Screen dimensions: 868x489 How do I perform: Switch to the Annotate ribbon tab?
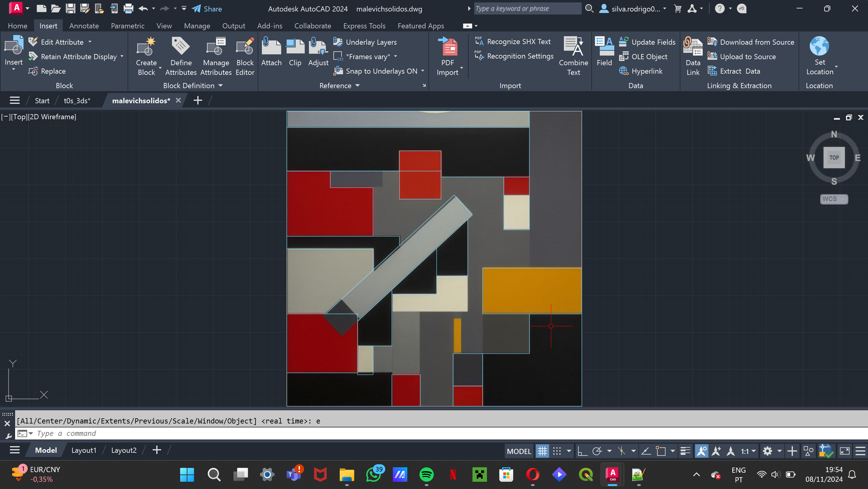click(x=84, y=26)
